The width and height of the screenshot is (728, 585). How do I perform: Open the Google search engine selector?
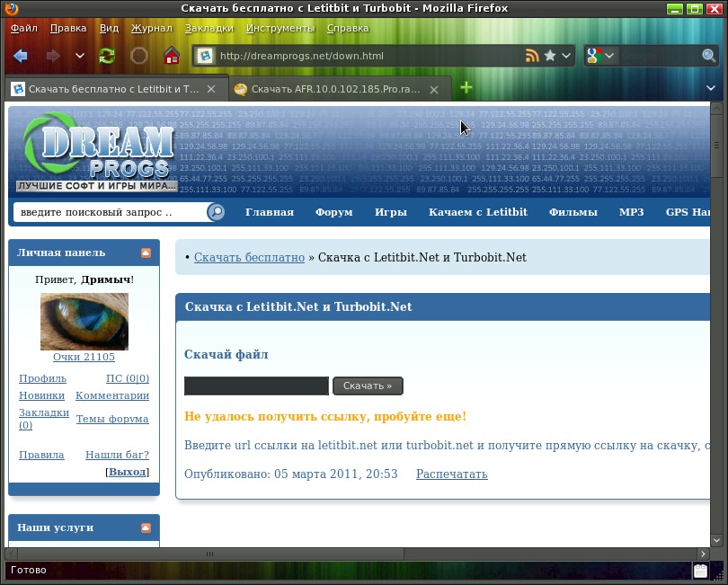tap(600, 56)
